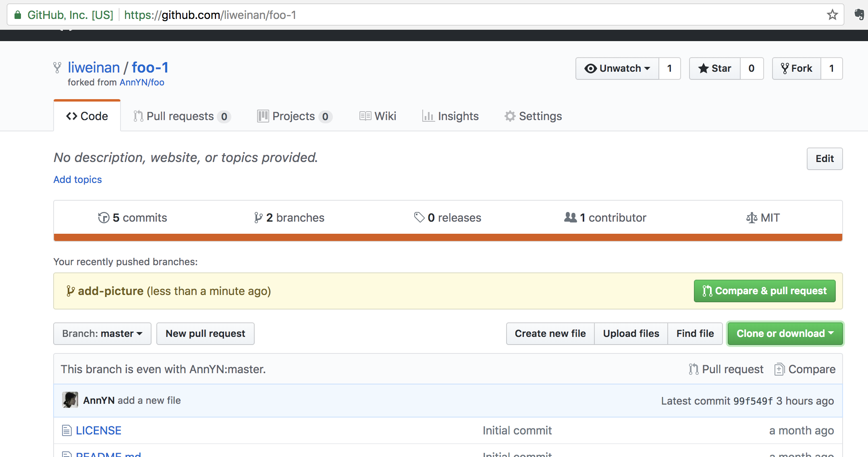View the 2 branches list
868x457 pixels.
[289, 218]
